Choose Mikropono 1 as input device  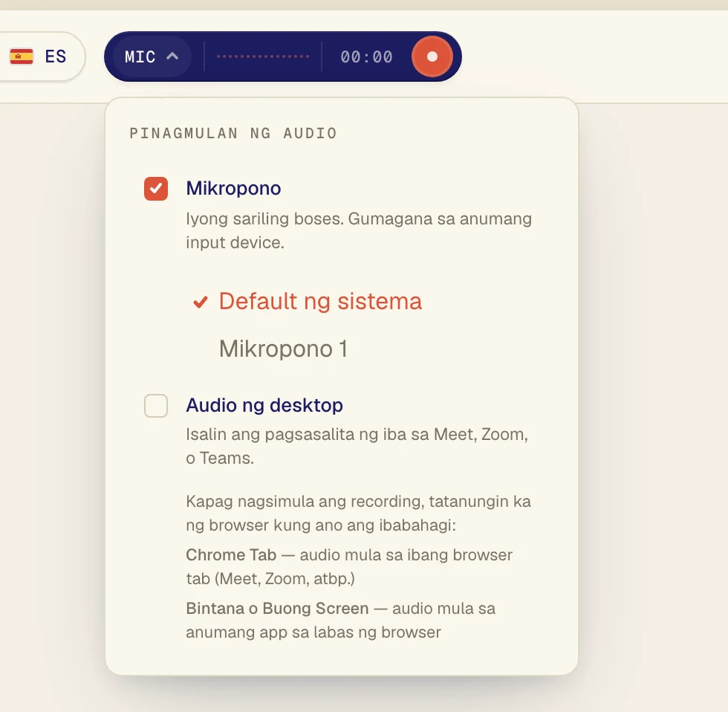pyautogui.click(x=283, y=349)
